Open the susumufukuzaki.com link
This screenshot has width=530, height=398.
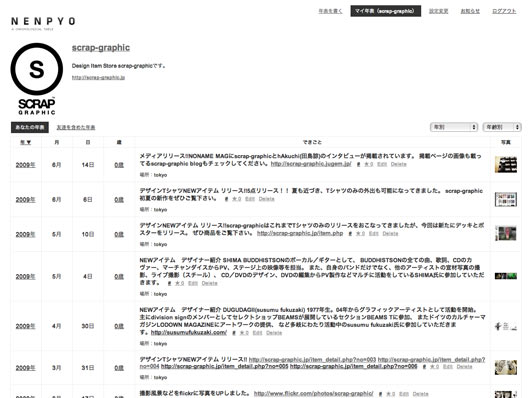pos(189,332)
